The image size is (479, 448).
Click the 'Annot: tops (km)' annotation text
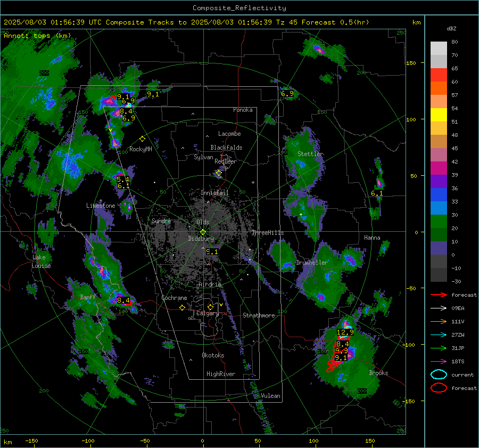(37, 36)
